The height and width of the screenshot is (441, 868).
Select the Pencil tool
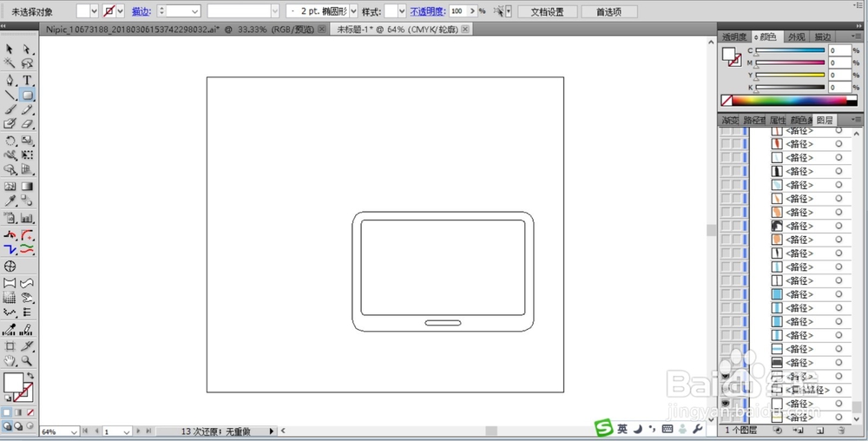coord(27,109)
